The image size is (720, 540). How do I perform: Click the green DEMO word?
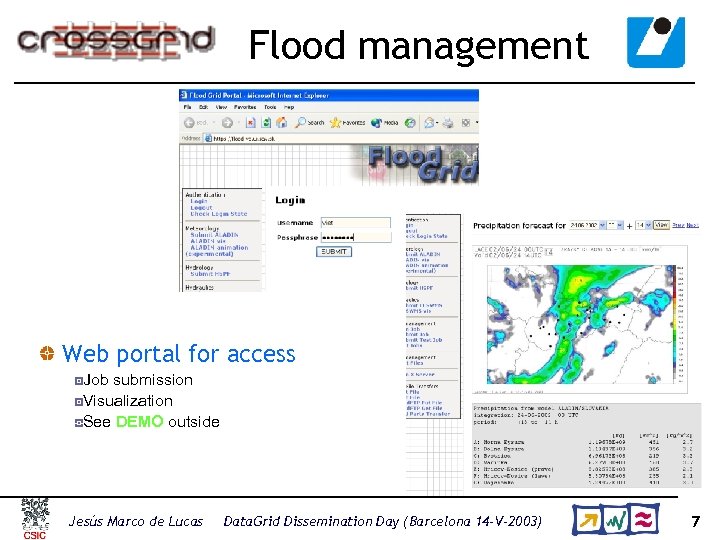coord(140,422)
